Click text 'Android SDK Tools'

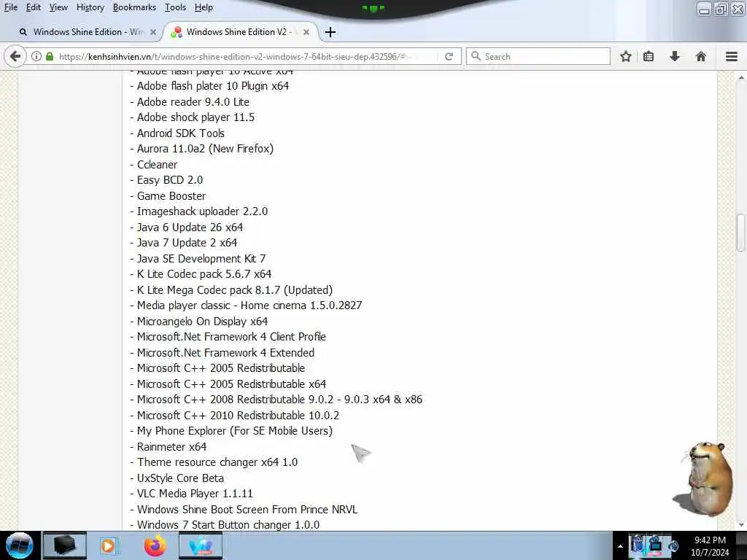[x=181, y=133]
